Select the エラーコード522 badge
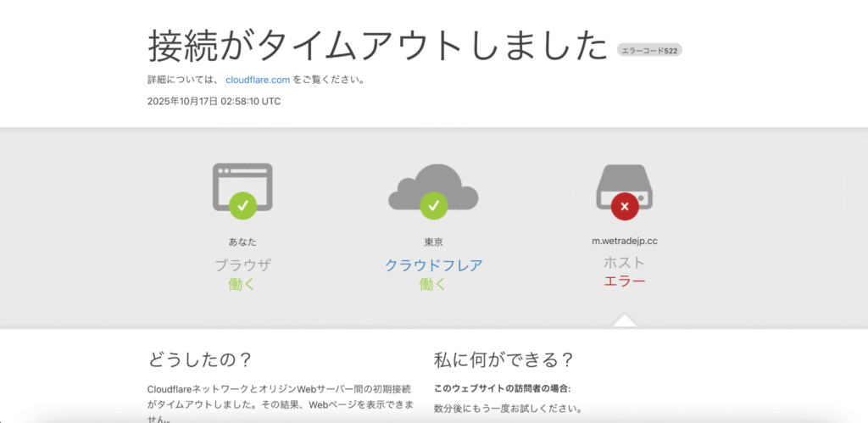868x423 pixels. 650,50
